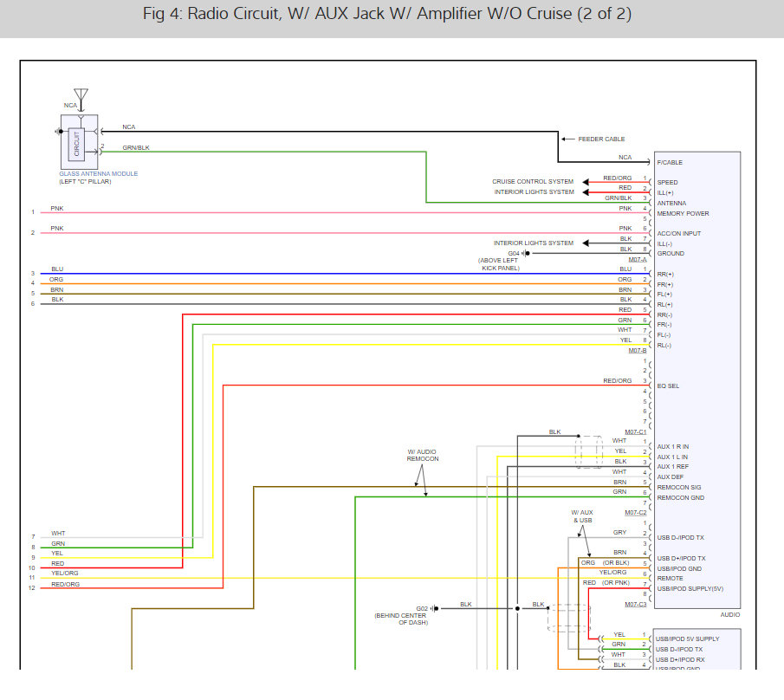Select the 'RL(+)' speaker pin label
The height and width of the screenshot is (700, 784).
tap(665, 304)
